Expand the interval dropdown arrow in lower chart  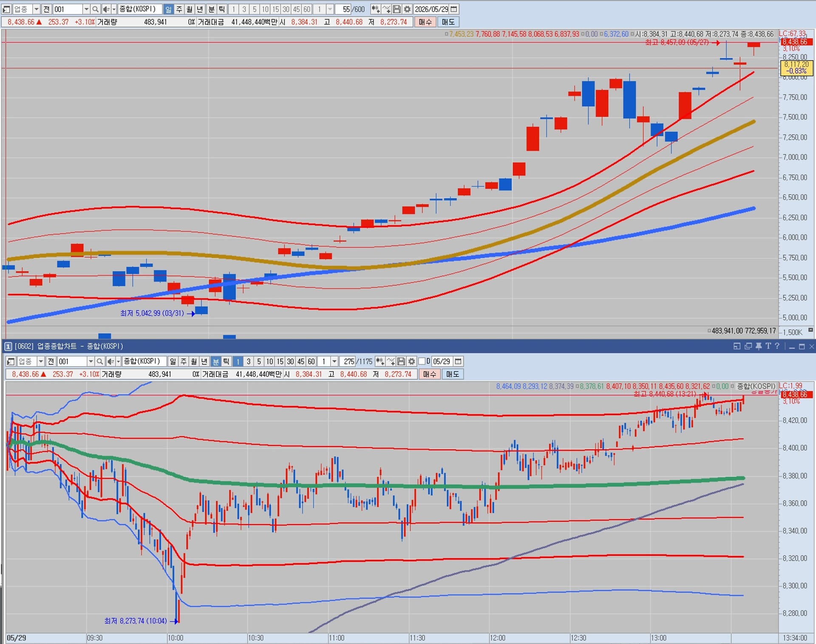334,362
